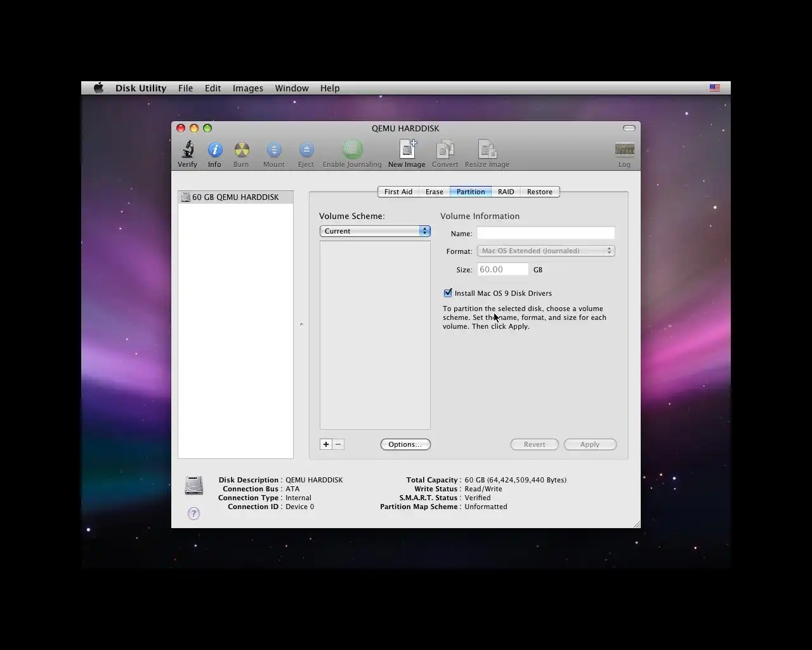812x650 pixels.
Task: Click the 'Device 0' connection ID value
Action: (300, 507)
